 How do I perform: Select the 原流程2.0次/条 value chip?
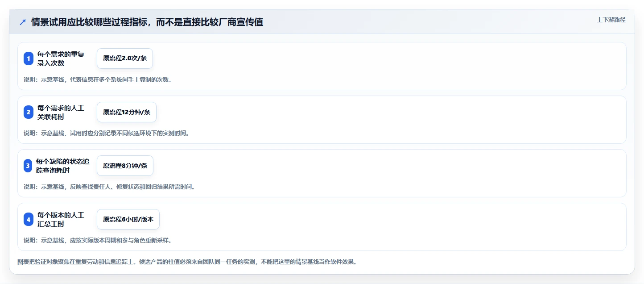click(x=125, y=58)
